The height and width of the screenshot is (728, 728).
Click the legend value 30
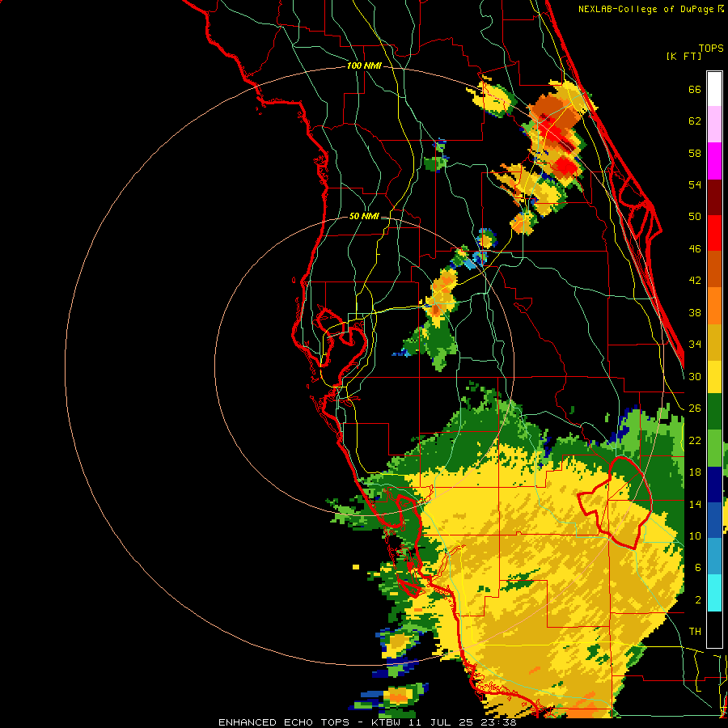(695, 376)
